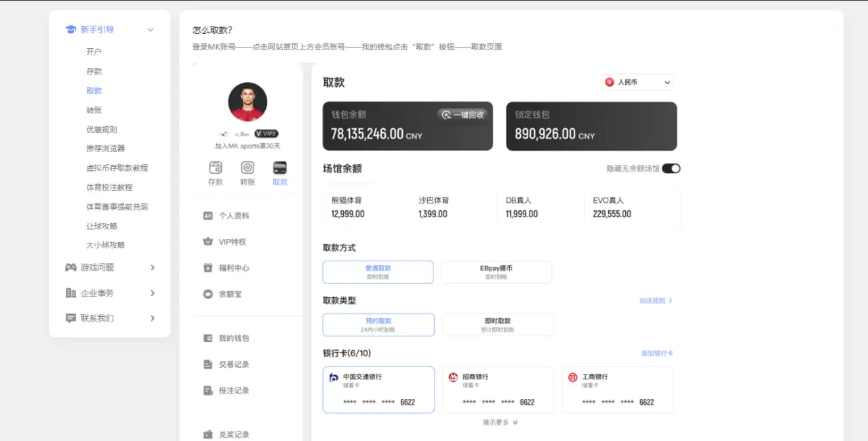This screenshot has height=441, width=868.
Task: Open 推荐浏览器 guide item
Action: tap(106, 149)
